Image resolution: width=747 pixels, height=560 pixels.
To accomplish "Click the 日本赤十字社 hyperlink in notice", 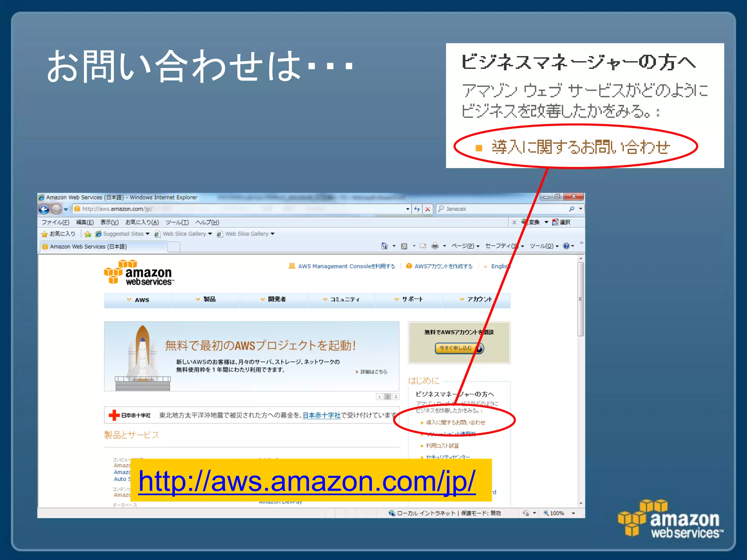I will (321, 415).
